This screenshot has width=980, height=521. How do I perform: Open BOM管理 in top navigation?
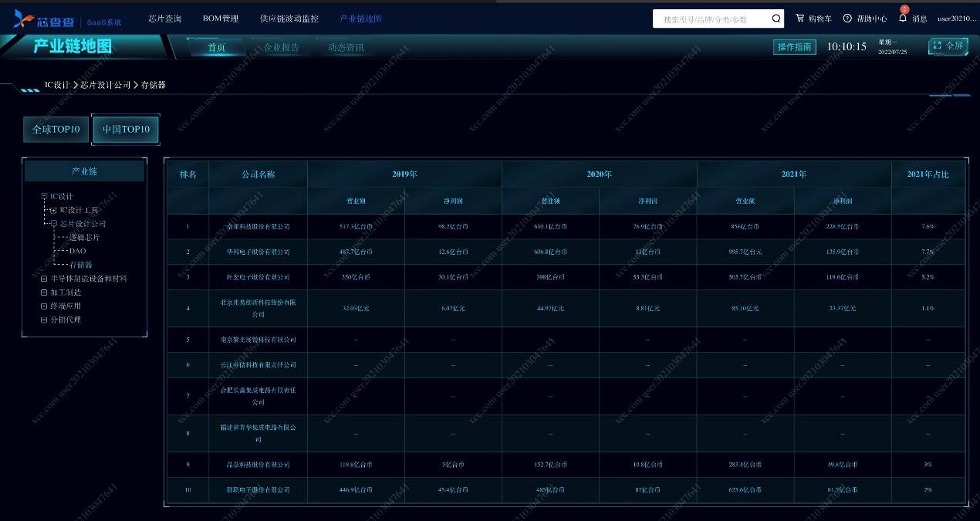(x=221, y=19)
